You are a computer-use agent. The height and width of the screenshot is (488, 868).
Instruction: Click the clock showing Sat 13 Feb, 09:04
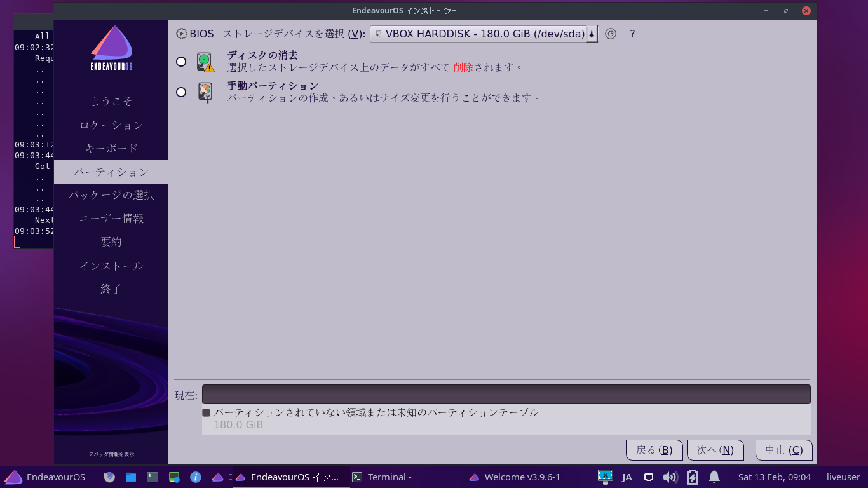point(775,477)
